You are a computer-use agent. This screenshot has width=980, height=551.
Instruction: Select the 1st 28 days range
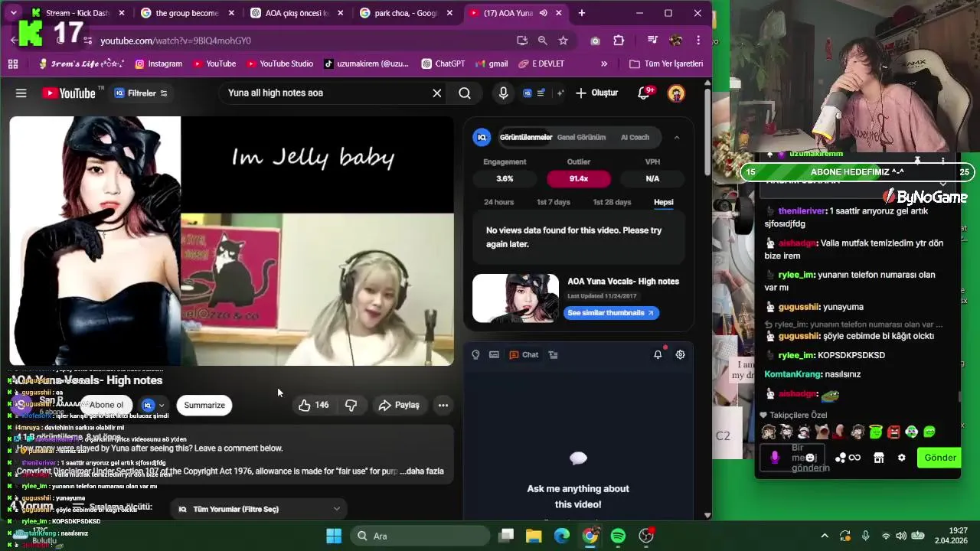coord(612,202)
